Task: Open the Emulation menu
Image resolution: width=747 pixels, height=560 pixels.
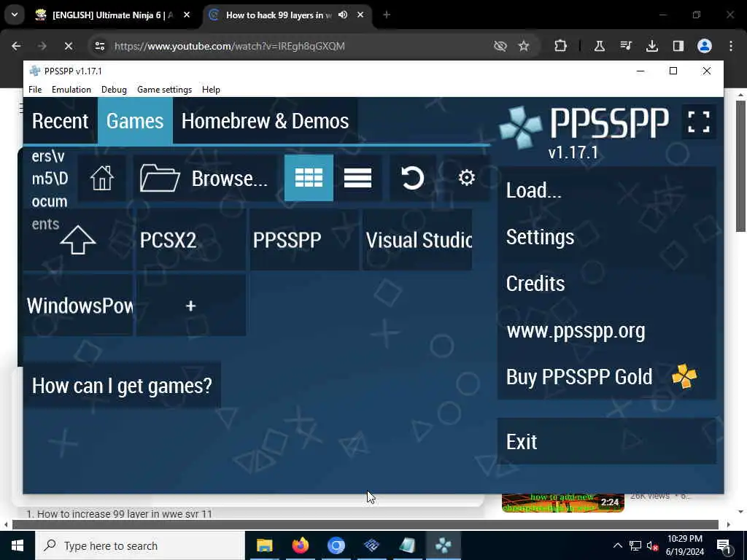Action: coord(71,90)
